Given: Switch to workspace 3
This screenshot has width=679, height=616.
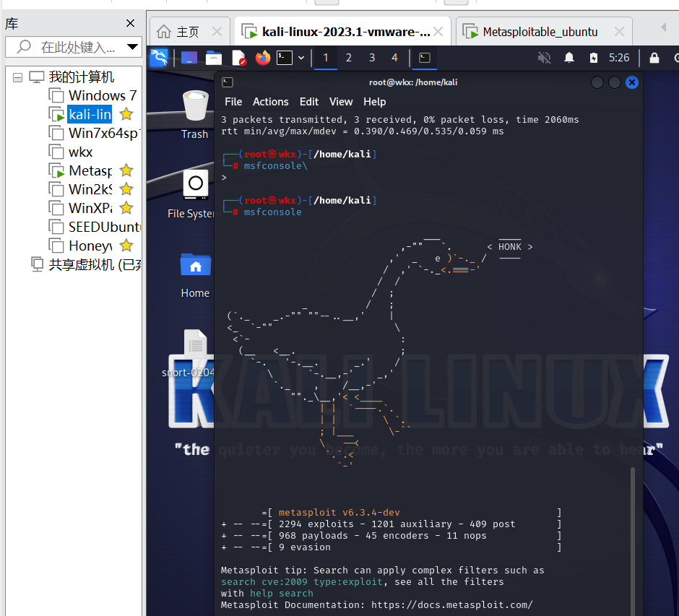Looking at the screenshot, I should pos(371,58).
